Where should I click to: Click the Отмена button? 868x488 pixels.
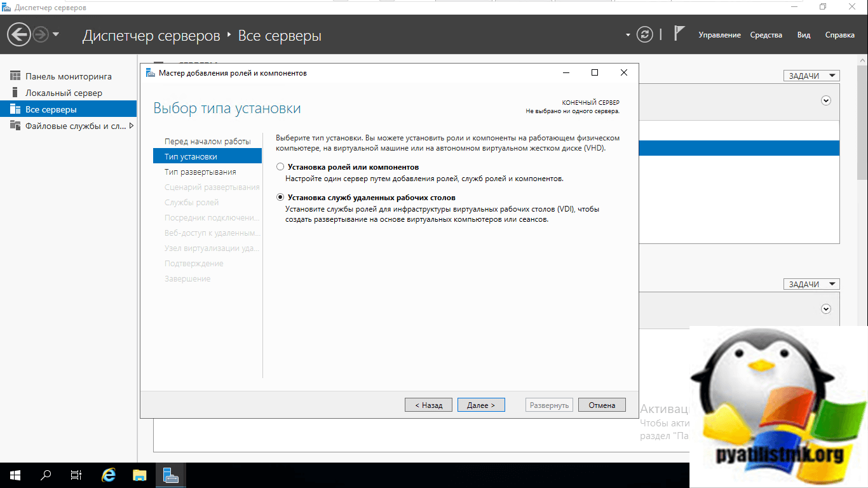coord(602,405)
